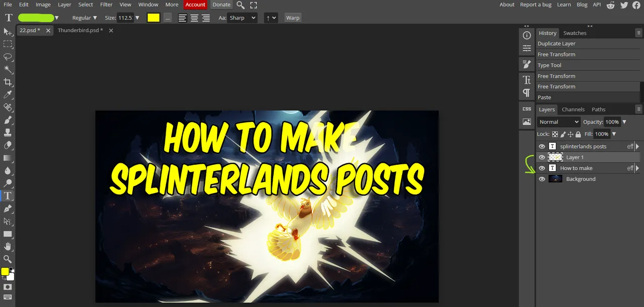The image size is (644, 307).
Task: Select the Path Select tool
Action: pos(8,221)
